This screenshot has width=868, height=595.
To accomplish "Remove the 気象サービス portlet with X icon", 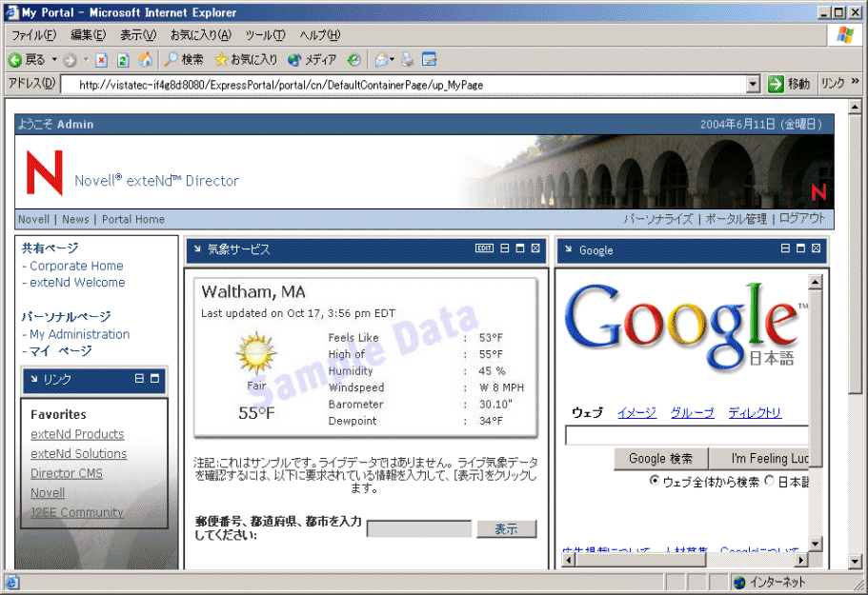I will [535, 248].
